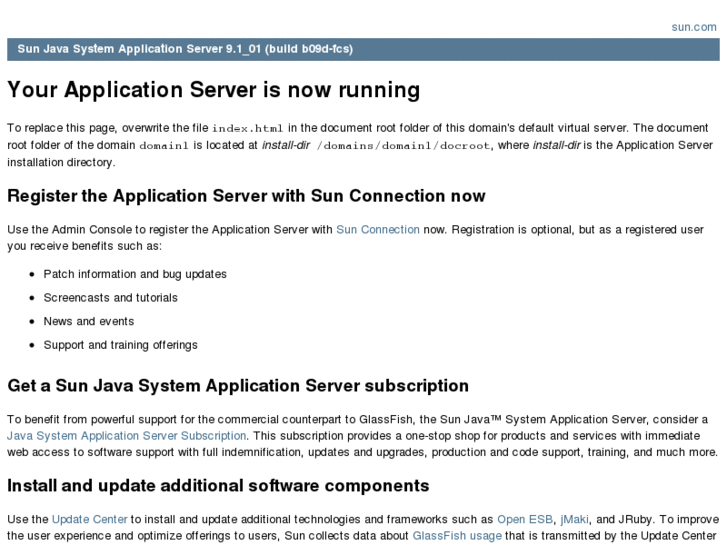
Task: Go to the jMaki link
Action: [575, 519]
